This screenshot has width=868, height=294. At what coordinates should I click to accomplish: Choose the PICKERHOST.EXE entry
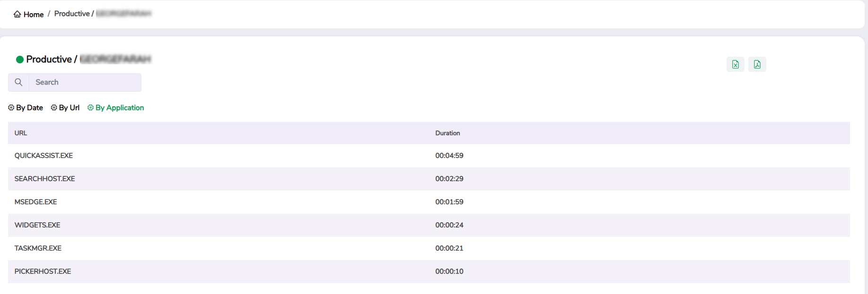click(43, 271)
